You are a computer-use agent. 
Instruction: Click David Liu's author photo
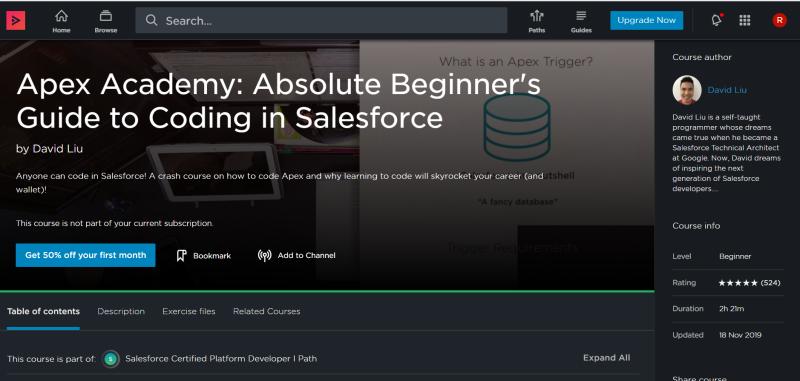click(x=687, y=90)
